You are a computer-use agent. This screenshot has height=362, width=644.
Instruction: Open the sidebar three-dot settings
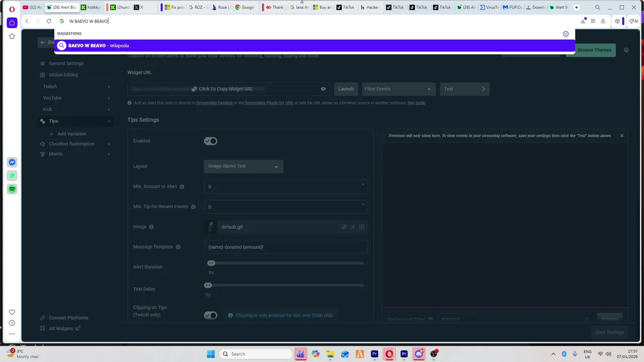click(12, 333)
